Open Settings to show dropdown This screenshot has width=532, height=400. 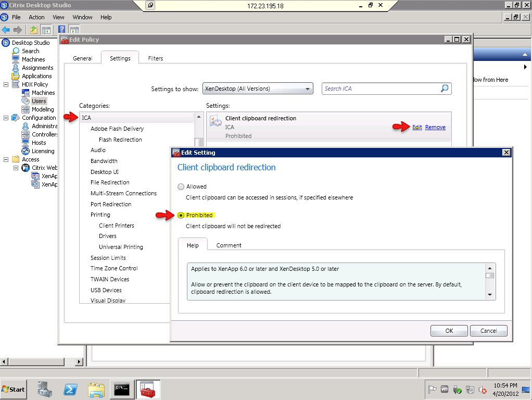[x=258, y=89]
